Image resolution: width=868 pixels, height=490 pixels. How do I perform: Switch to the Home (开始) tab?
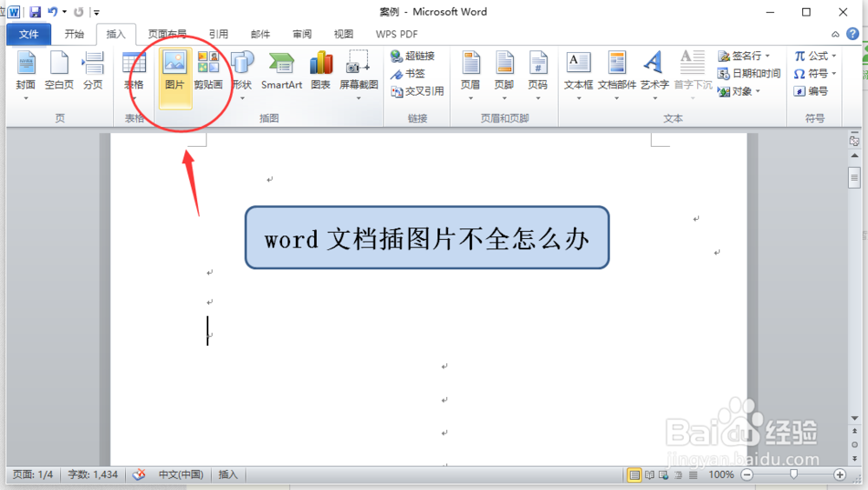click(x=74, y=35)
